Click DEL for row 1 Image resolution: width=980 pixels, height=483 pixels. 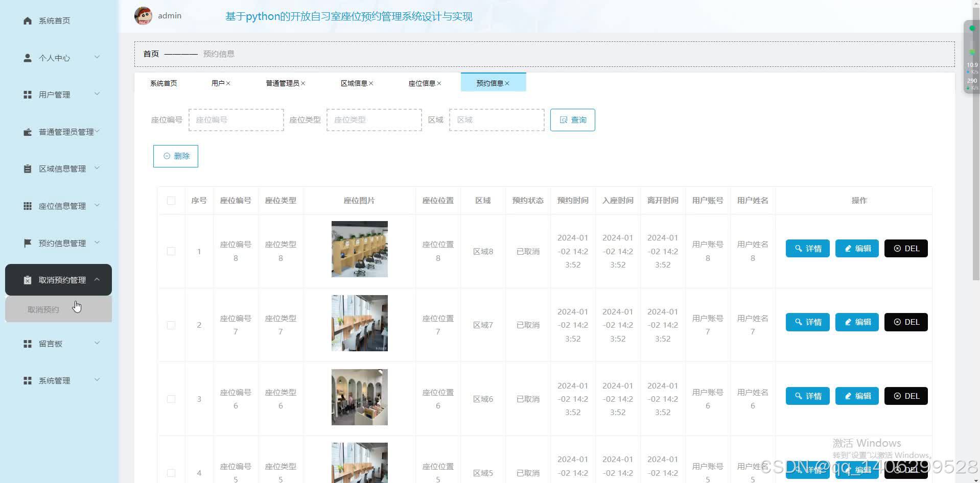click(906, 249)
